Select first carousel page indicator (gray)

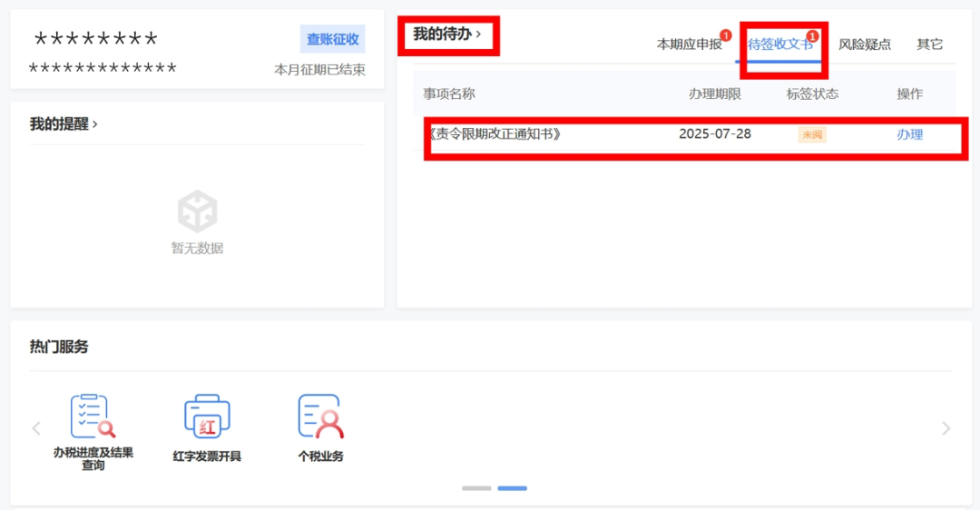476,488
